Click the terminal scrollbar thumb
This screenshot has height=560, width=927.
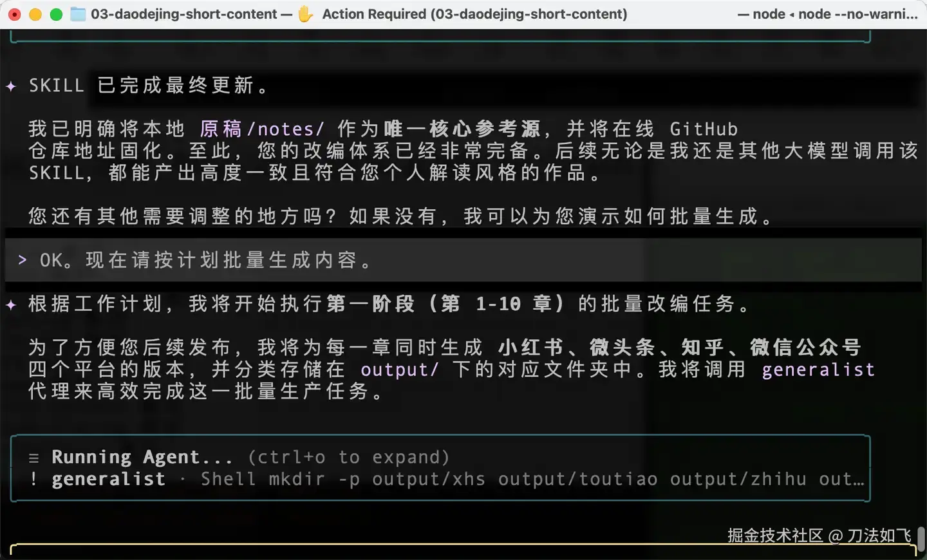click(x=921, y=536)
